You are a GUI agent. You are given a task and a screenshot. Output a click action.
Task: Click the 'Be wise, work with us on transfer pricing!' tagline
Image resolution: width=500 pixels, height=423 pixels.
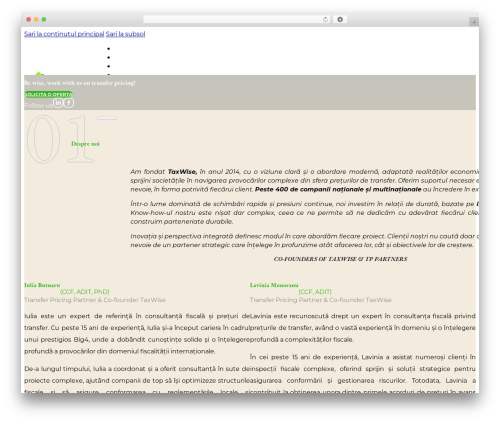point(80,83)
